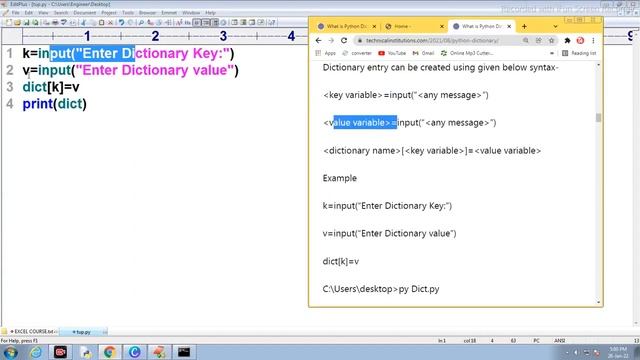Viewport: 640px width, 360px height.
Task: Bookmark this page with the star icon
Action: (x=551, y=40)
